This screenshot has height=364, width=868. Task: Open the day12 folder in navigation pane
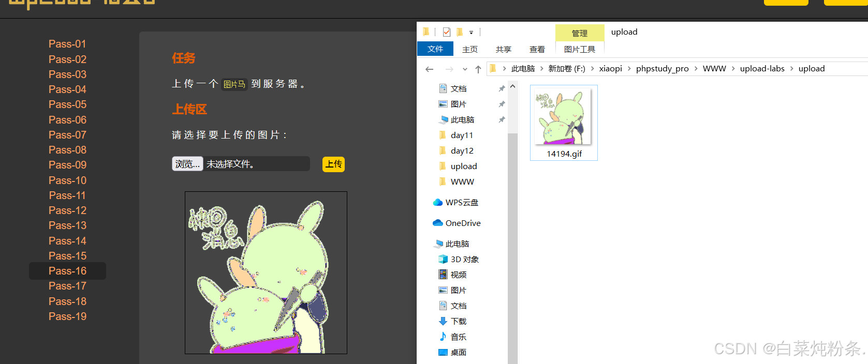click(x=462, y=150)
